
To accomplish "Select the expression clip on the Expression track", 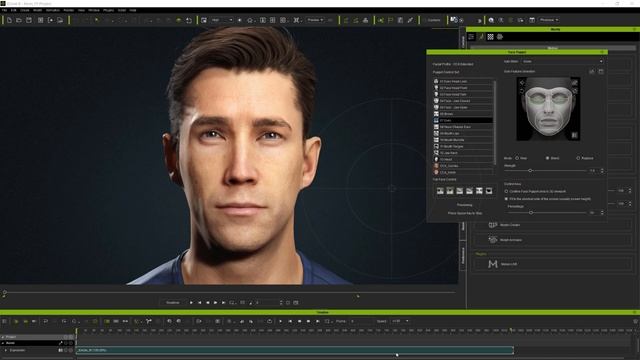I will pyautogui.click(x=295, y=350).
